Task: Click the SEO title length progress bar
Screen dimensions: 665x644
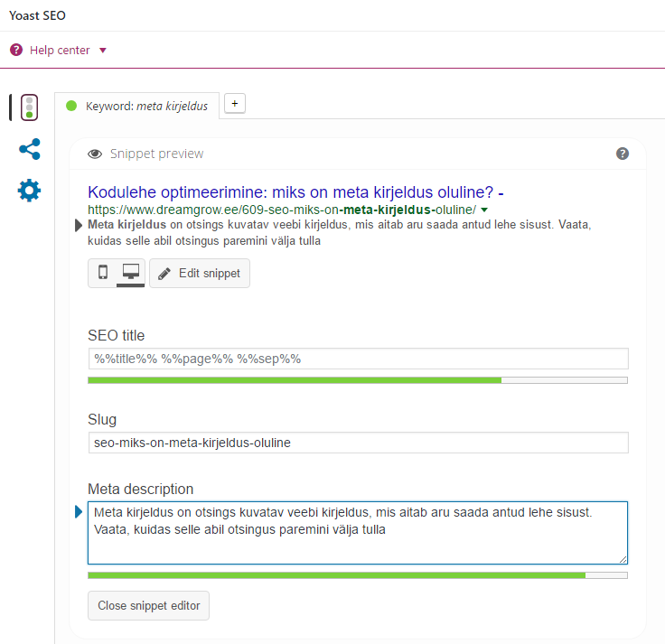Action: pos(357,380)
